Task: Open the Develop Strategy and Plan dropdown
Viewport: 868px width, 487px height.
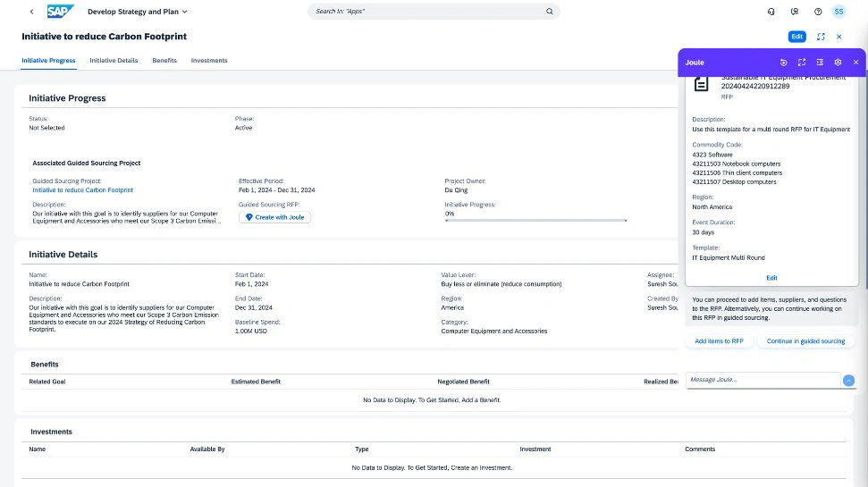Action: [138, 12]
